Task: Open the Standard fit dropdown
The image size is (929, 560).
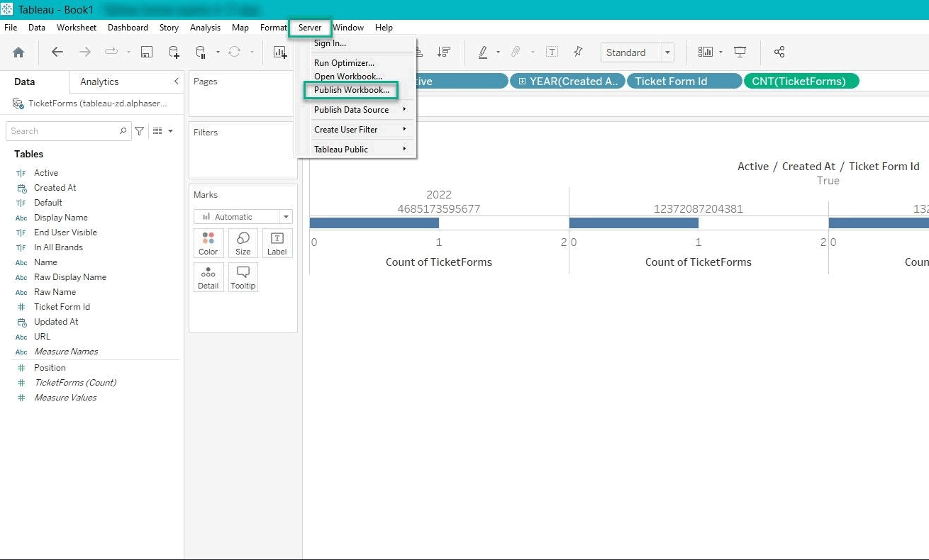Action: click(667, 52)
